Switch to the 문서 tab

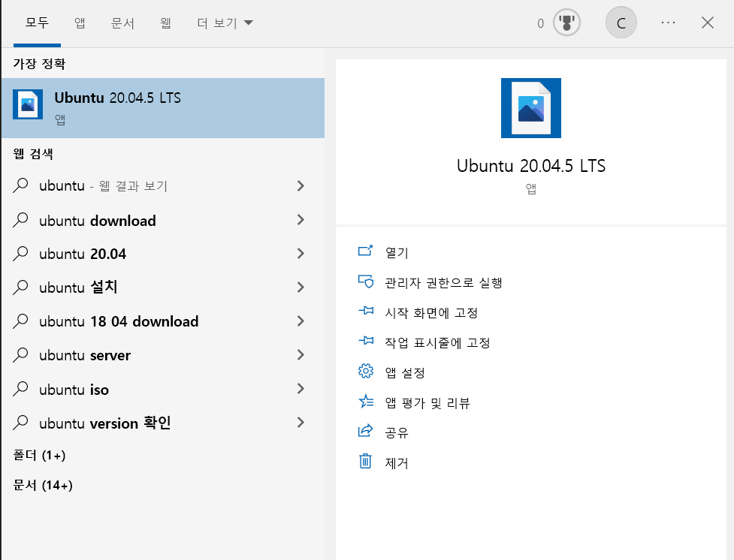click(122, 23)
